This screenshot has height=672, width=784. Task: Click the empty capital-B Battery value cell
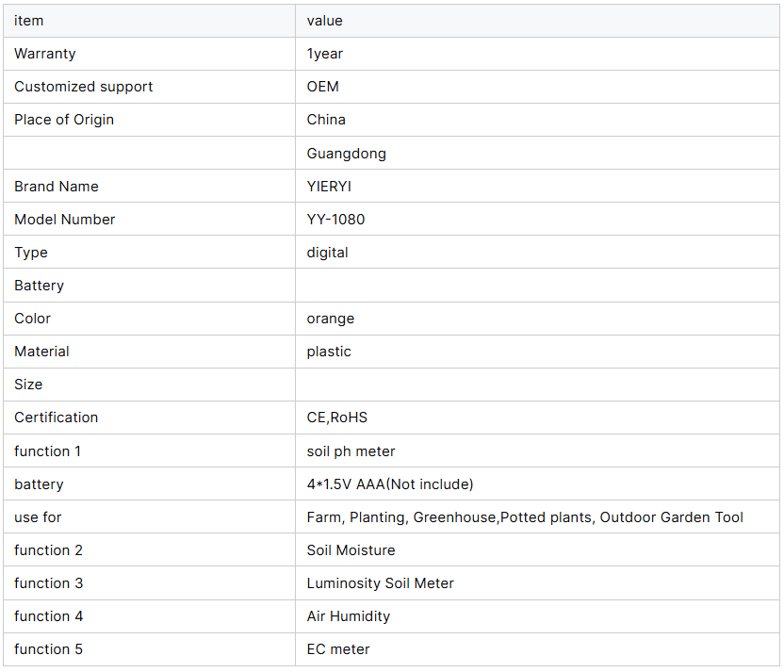point(537,286)
